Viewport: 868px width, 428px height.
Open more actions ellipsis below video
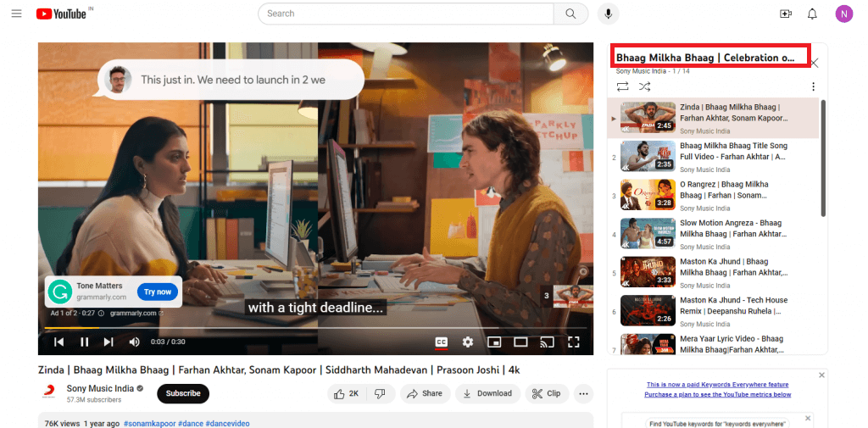pyautogui.click(x=583, y=393)
